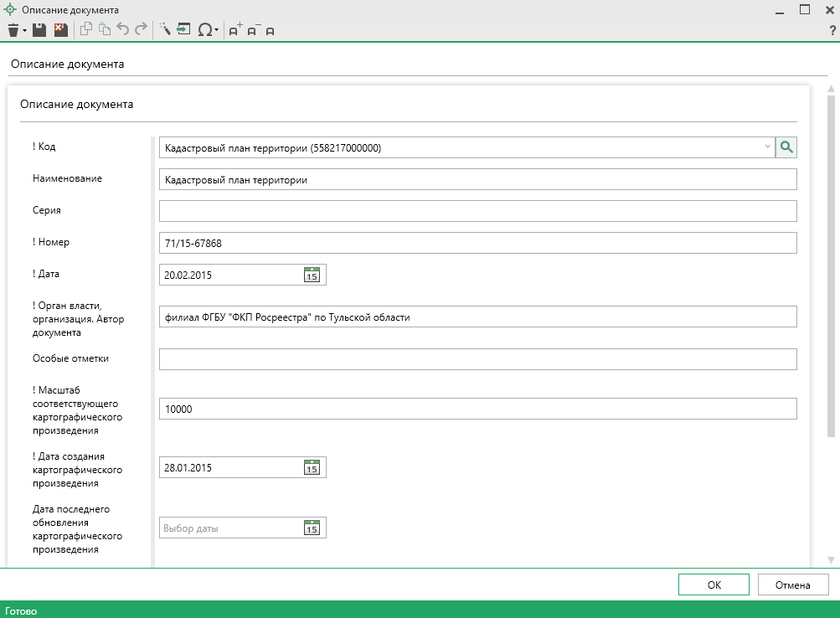
Task: Click the vertical scrollbar down arrow
Action: (x=831, y=559)
